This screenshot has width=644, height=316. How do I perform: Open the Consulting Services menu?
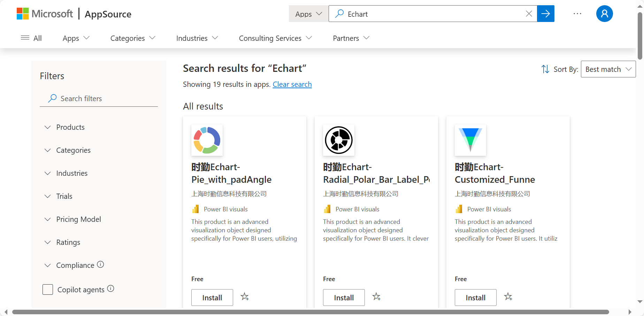click(x=275, y=38)
